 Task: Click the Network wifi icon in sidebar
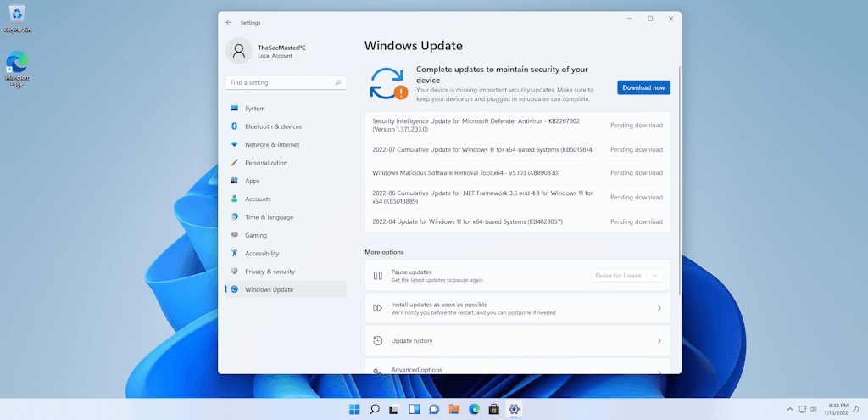tap(234, 144)
